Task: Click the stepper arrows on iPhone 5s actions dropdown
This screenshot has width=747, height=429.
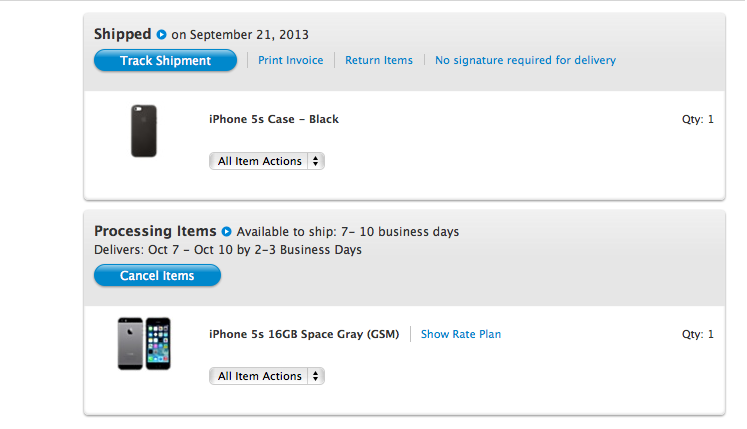Action: tap(315, 376)
